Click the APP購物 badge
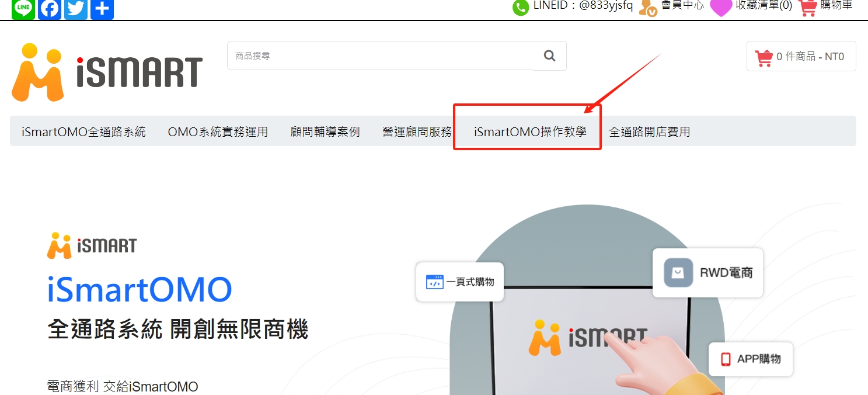The image size is (868, 395). 751,359
